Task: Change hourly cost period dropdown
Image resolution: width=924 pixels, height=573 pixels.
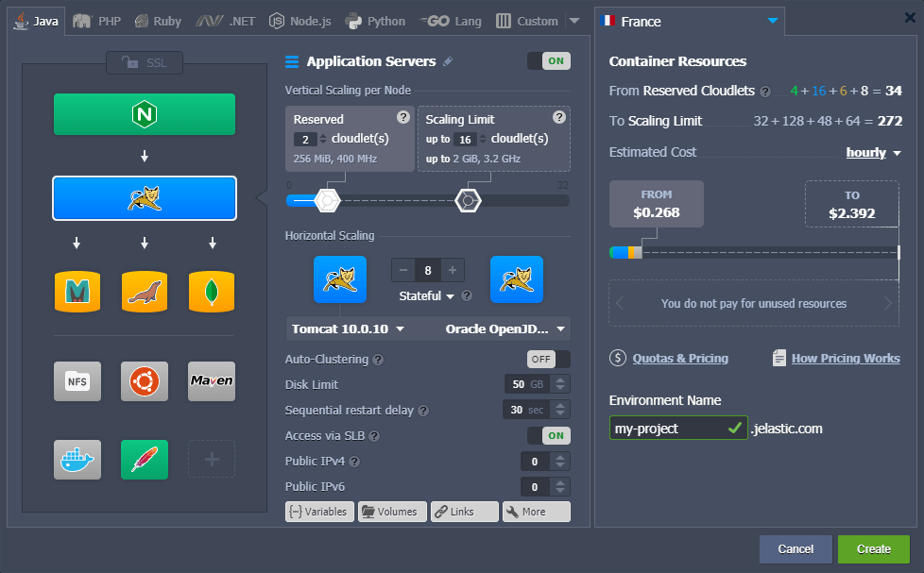Action: click(873, 153)
